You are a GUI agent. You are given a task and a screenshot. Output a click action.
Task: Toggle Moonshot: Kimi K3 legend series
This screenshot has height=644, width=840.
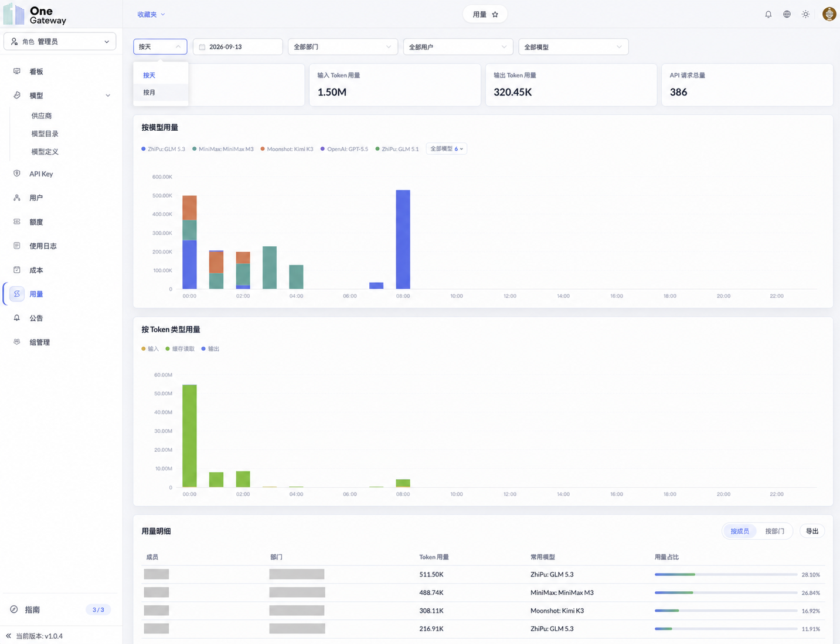pyautogui.click(x=287, y=149)
